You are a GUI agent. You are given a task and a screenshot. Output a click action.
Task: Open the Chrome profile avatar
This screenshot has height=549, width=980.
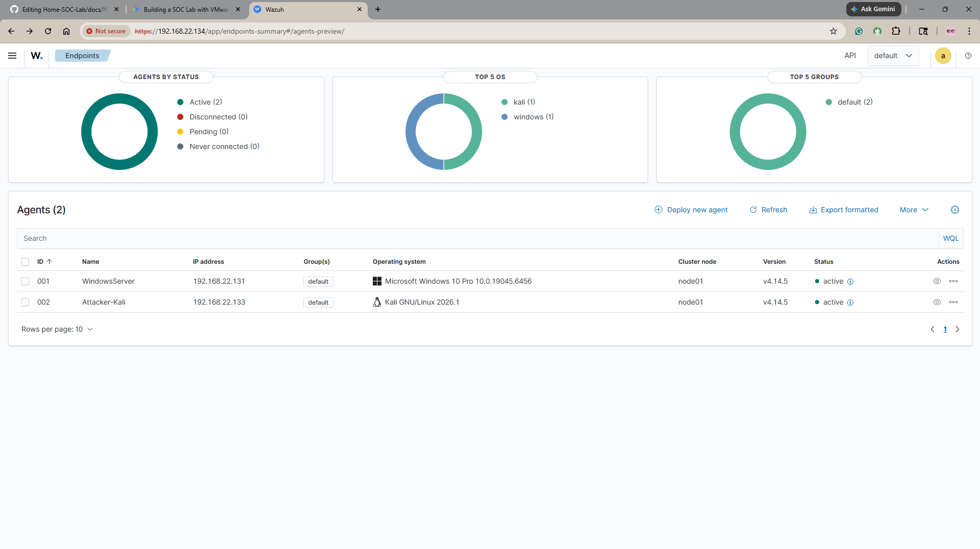(950, 31)
